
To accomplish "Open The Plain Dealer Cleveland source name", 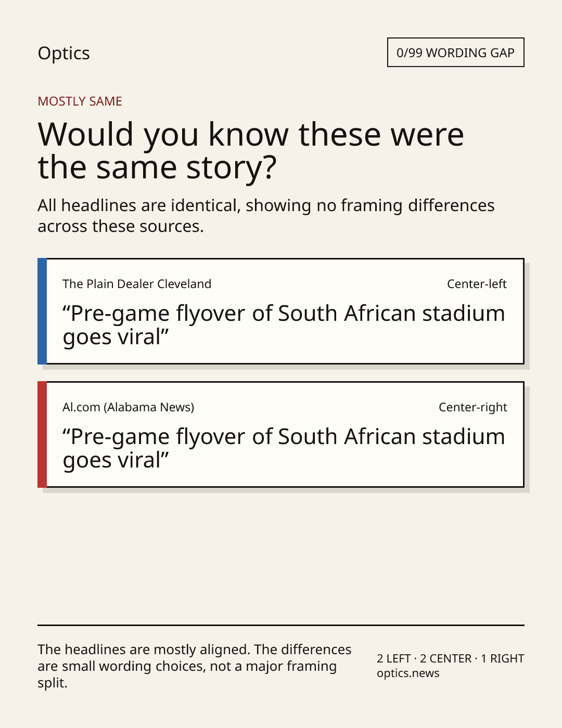I will pyautogui.click(x=137, y=284).
